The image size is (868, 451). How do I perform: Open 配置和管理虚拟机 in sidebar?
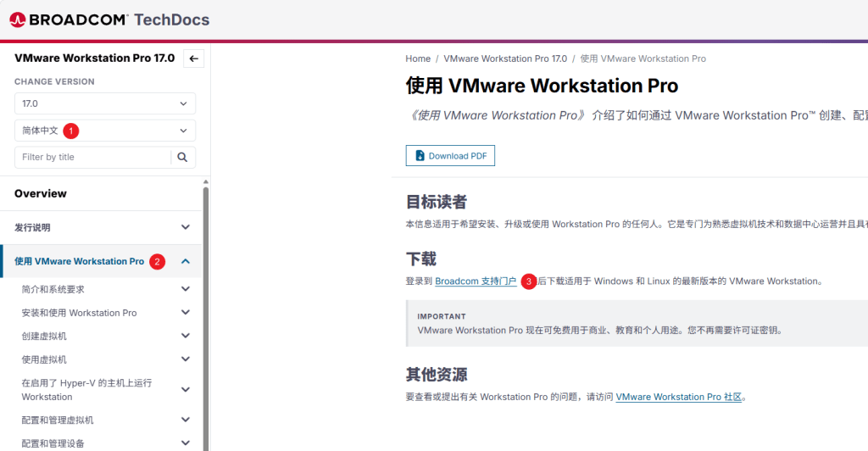58,420
